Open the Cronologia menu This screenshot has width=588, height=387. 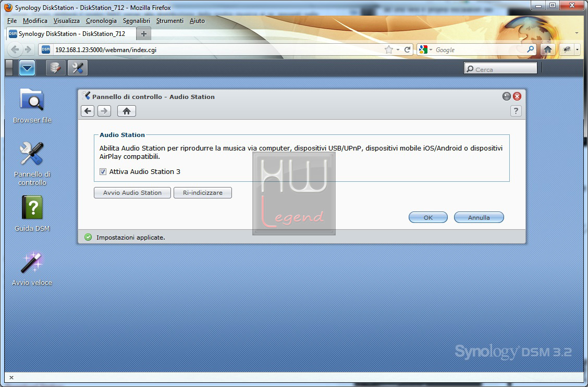[x=101, y=21]
